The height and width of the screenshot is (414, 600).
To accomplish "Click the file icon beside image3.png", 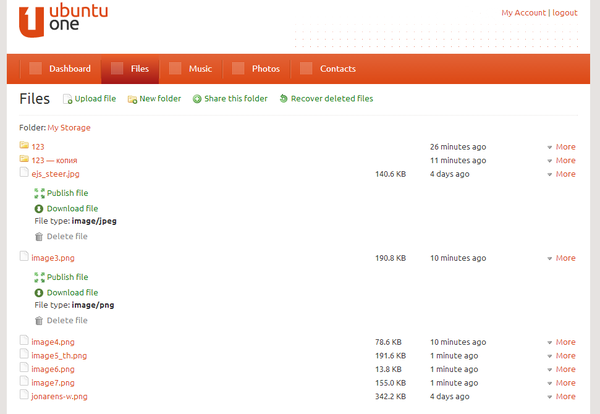I will tap(24, 256).
